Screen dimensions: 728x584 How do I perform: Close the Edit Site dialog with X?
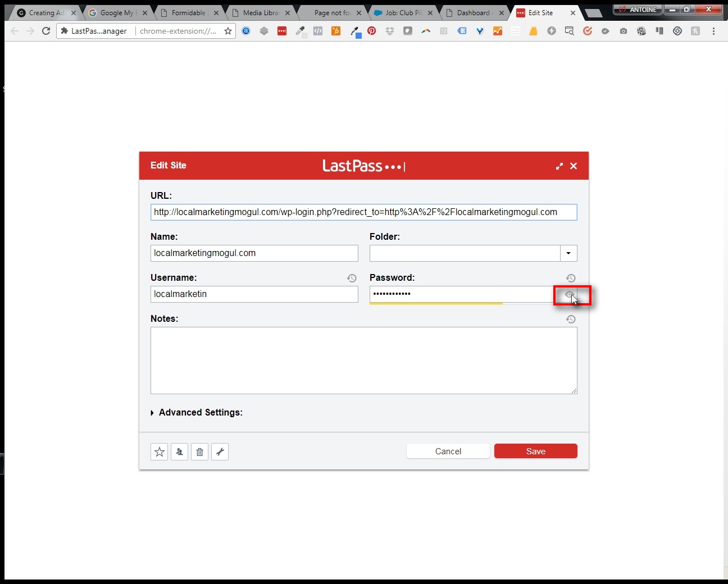point(574,166)
